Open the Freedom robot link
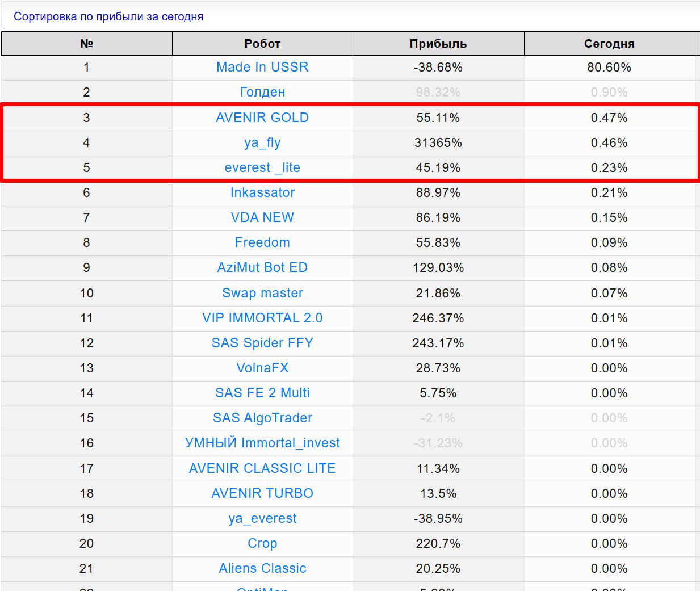 [262, 242]
